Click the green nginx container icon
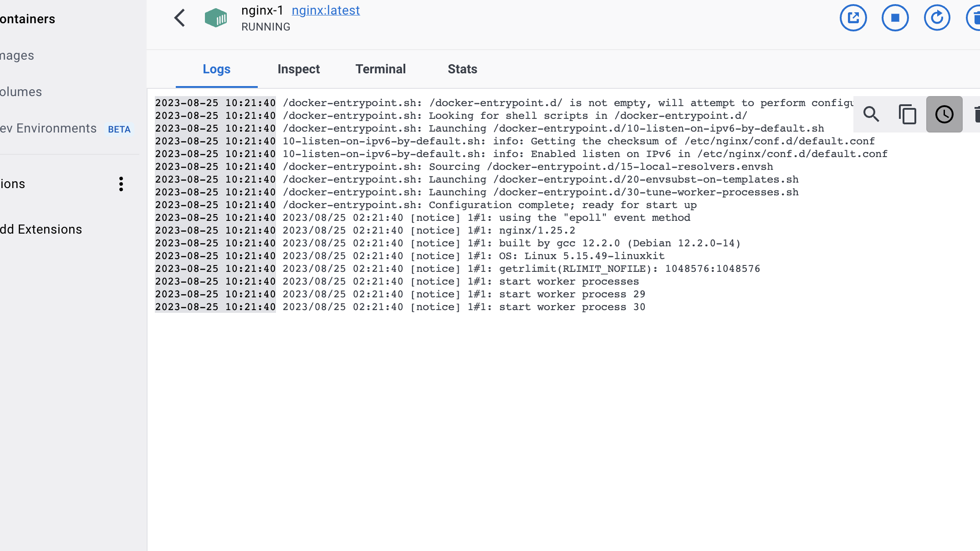Image resolution: width=980 pixels, height=551 pixels. point(216,18)
